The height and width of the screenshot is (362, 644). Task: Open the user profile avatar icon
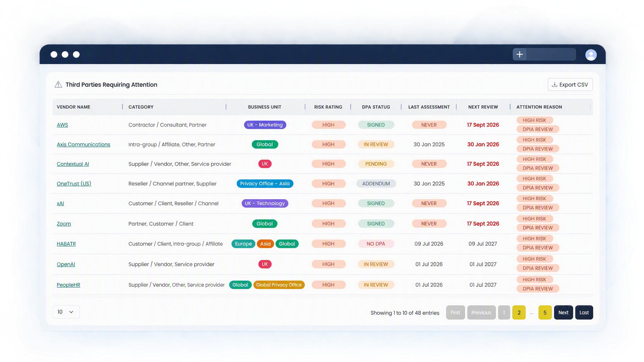coord(591,55)
